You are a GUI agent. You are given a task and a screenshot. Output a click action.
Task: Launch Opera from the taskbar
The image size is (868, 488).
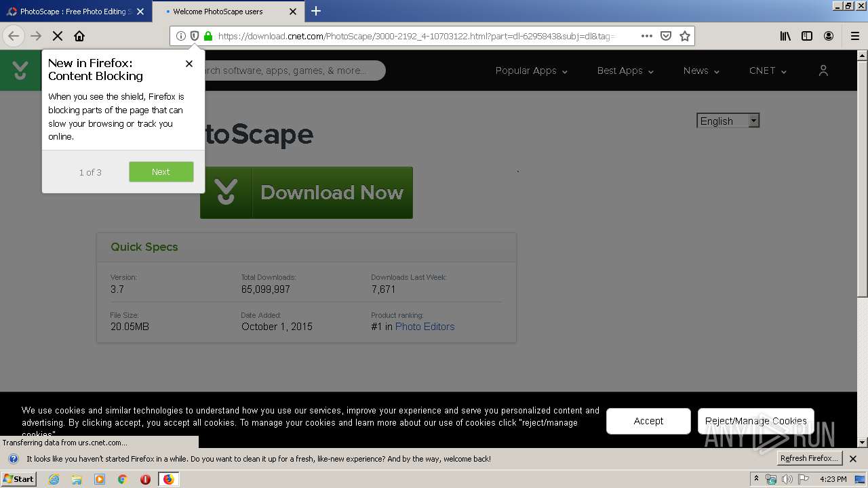click(145, 479)
